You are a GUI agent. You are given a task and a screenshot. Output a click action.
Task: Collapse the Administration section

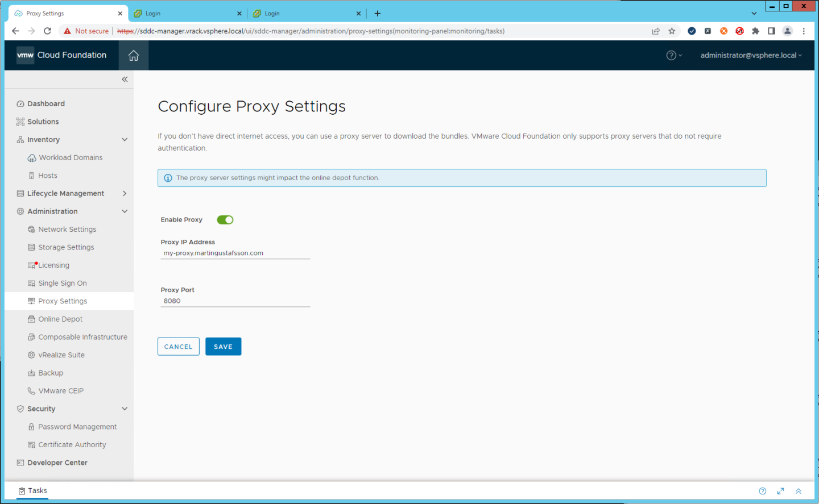pyautogui.click(x=125, y=211)
